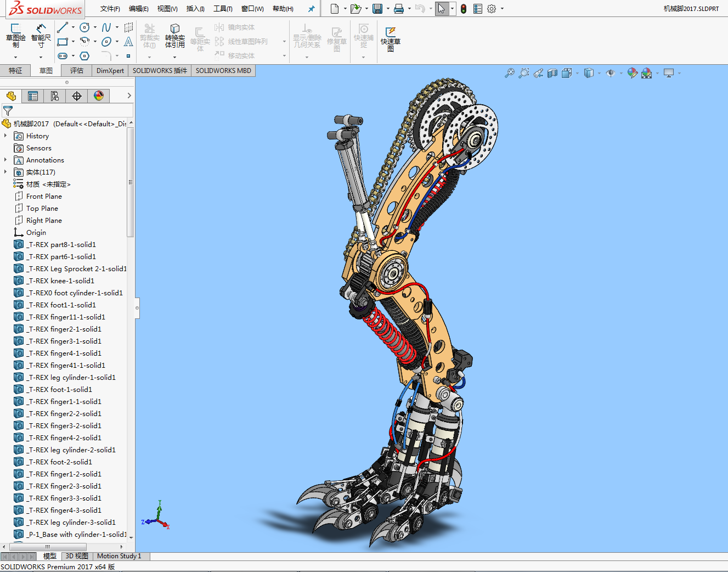The width and height of the screenshot is (728, 572).
Task: Open the Hide/Show Items eye dropdown
Action: 611,73
